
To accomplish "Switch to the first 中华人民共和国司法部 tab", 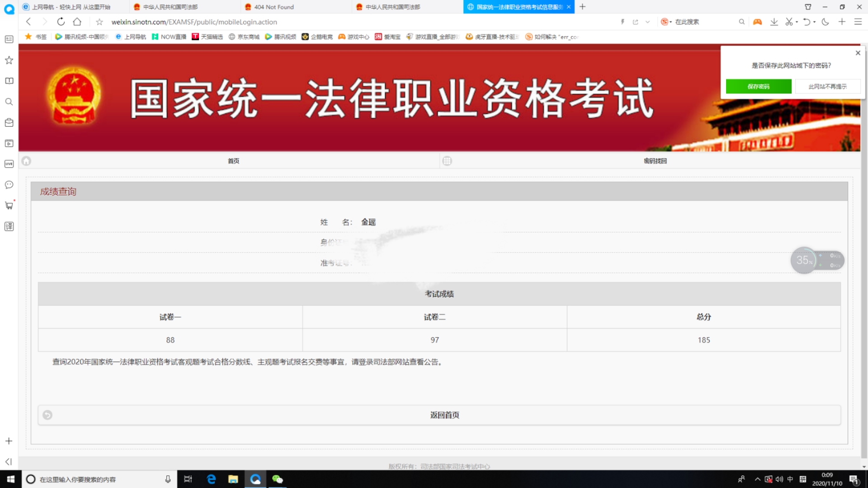I will [x=185, y=7].
